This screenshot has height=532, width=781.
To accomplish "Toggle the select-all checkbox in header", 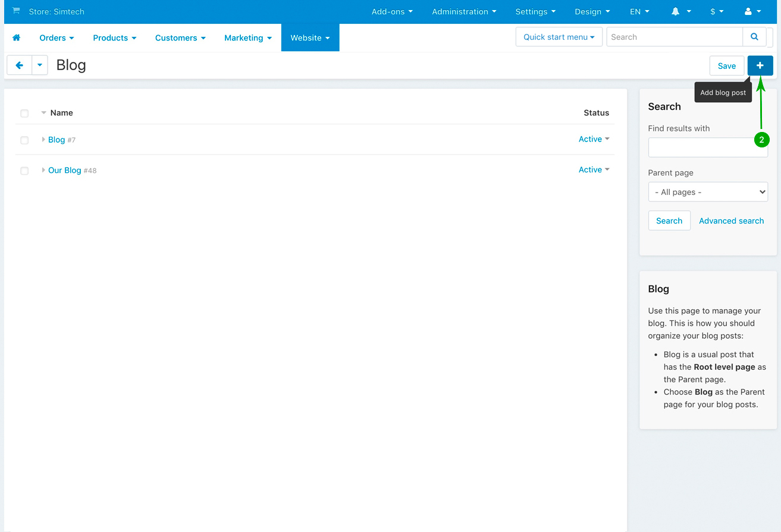I will [24, 114].
